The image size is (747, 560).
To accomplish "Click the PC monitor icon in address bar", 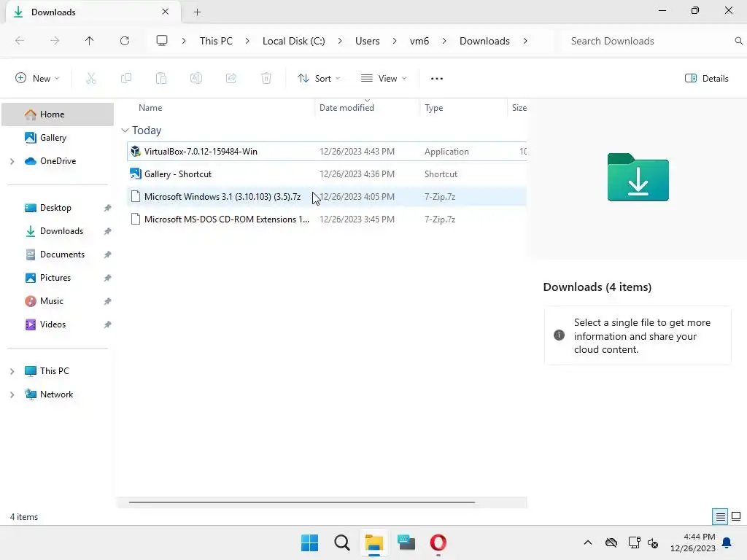I will 162,41.
